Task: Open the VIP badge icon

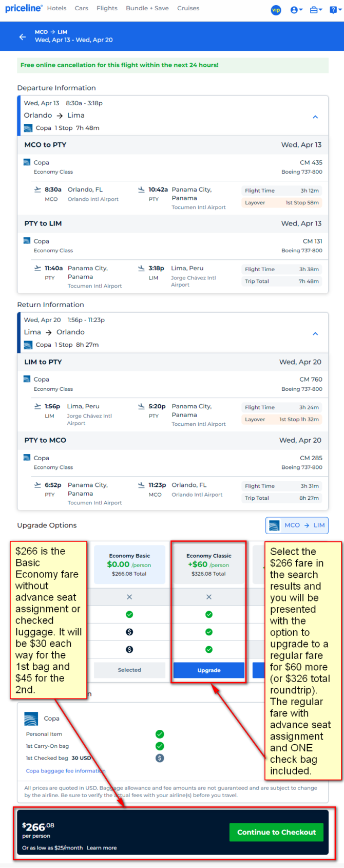Action: pyautogui.click(x=276, y=10)
